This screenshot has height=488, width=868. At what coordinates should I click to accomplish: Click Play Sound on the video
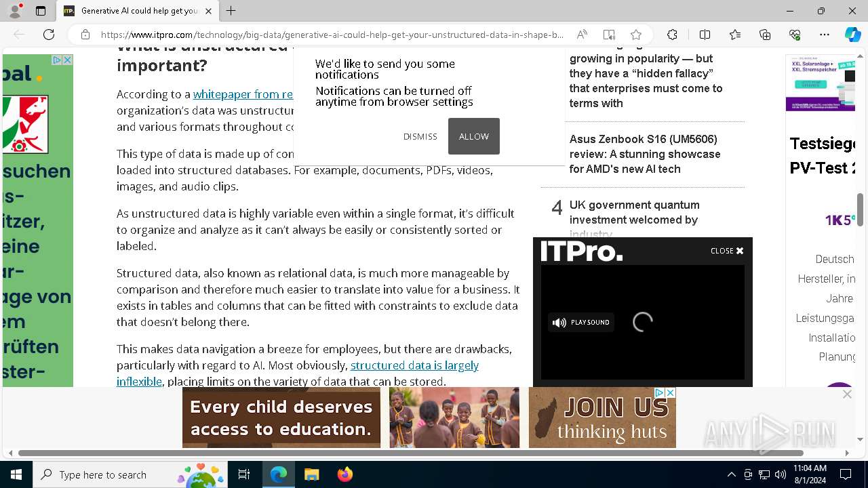[x=581, y=323]
